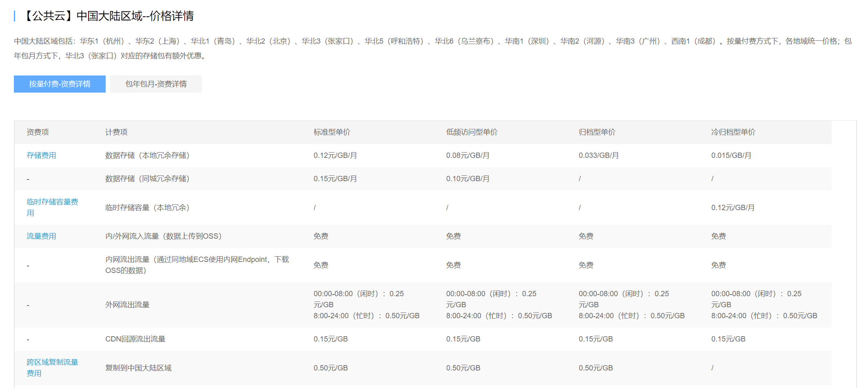This screenshot has width=868, height=388.
Task: Click 免费 under 标准型 for inbound traffic
Action: (321, 236)
